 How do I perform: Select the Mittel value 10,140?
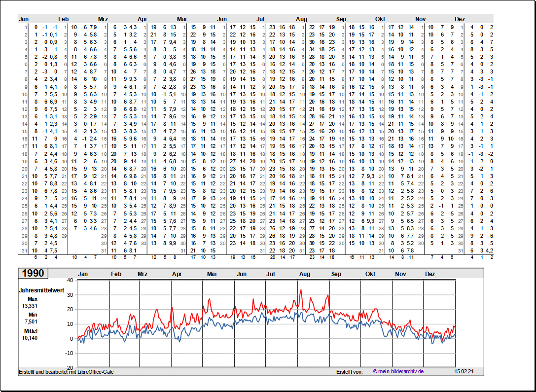click(29, 338)
